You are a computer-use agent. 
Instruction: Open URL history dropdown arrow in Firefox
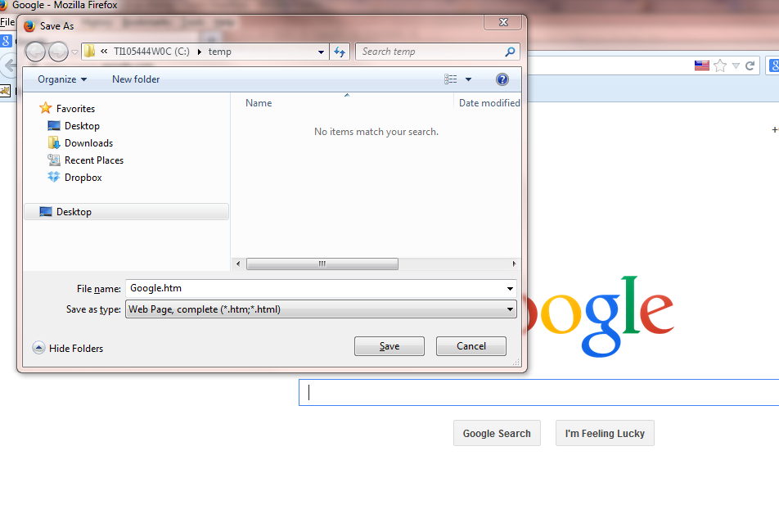[736, 65]
